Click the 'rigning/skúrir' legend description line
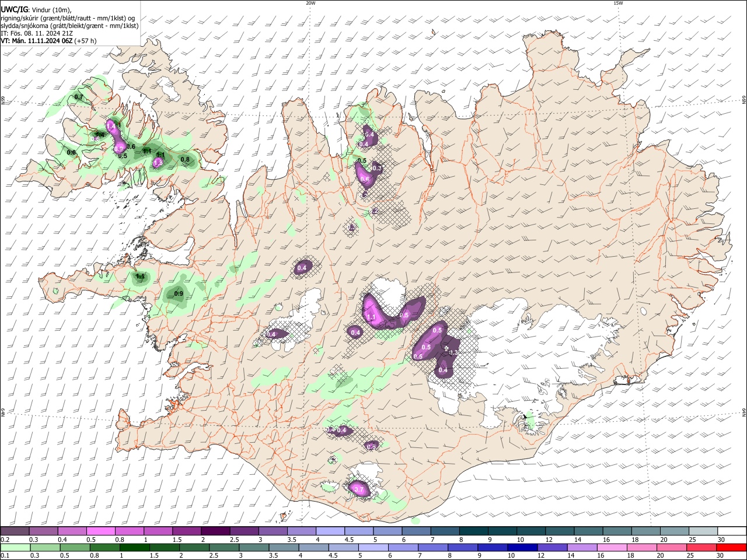Screen dimensions: 747x560 pos(68,17)
